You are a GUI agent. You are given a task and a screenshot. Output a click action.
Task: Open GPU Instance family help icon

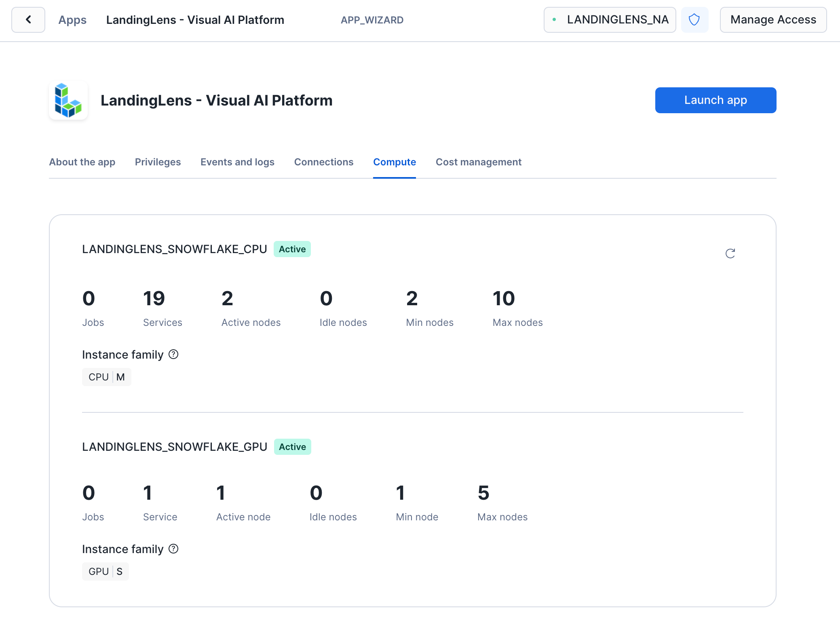(173, 549)
